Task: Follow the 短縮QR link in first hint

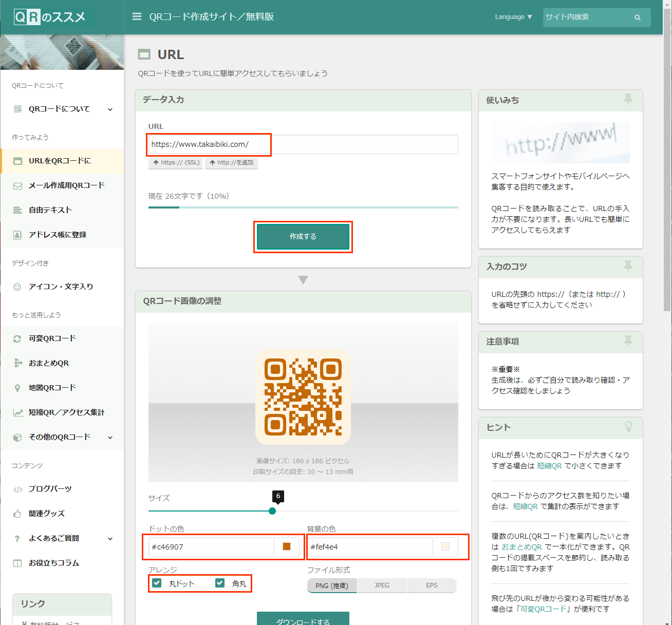Action: [x=549, y=466]
